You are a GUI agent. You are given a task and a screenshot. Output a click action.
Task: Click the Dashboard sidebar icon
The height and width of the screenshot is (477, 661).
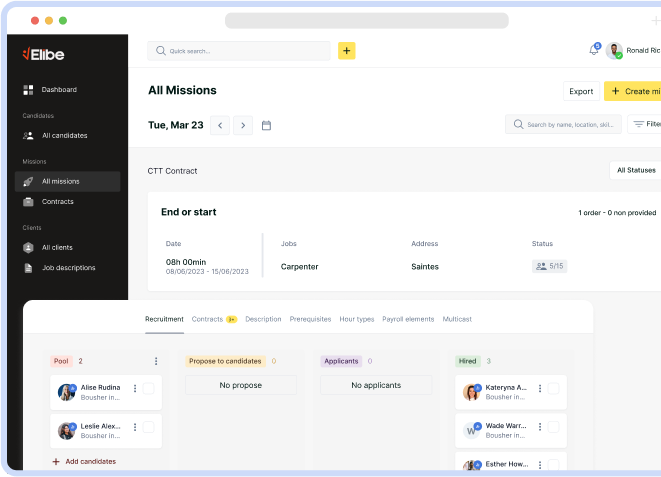click(29, 90)
